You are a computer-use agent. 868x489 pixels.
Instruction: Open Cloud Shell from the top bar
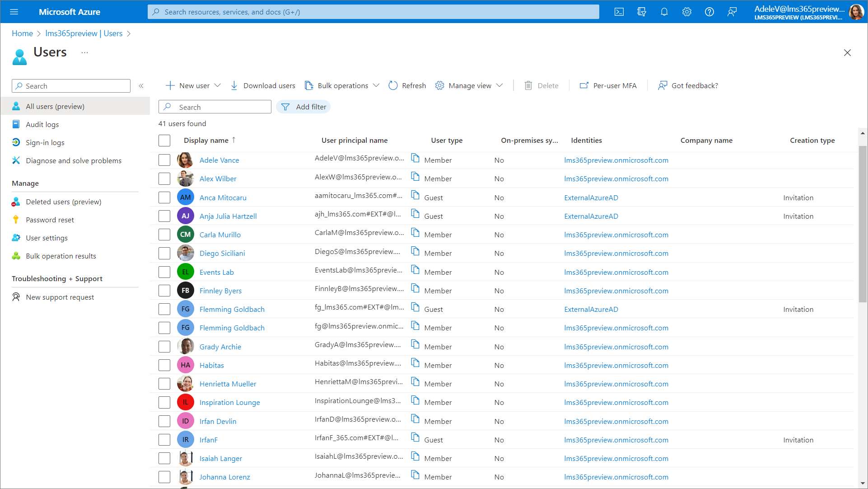pos(619,12)
